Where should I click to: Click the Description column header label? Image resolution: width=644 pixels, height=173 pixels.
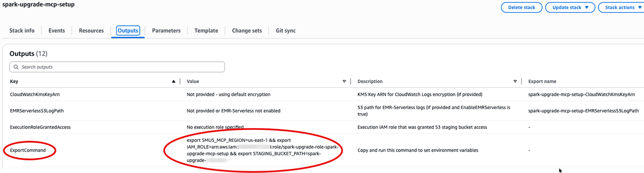(370, 81)
